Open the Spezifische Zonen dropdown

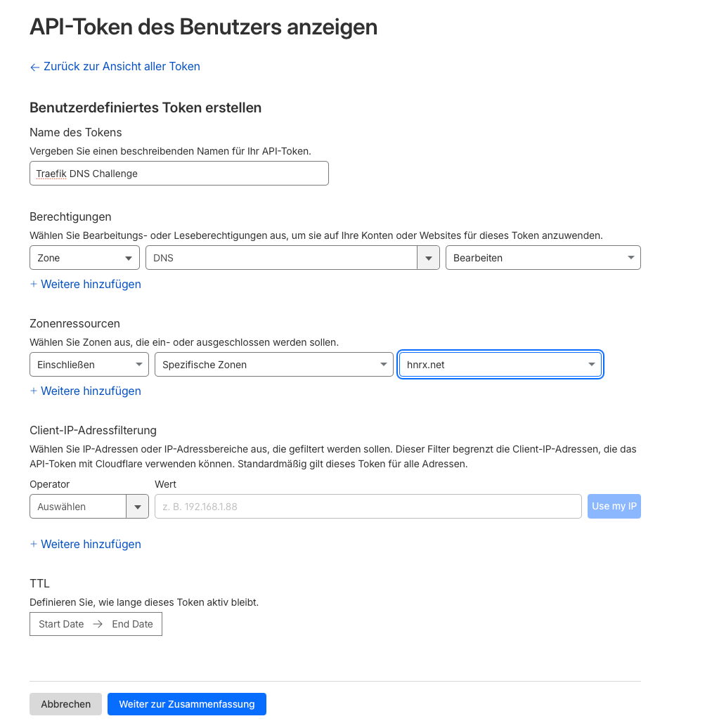click(273, 365)
